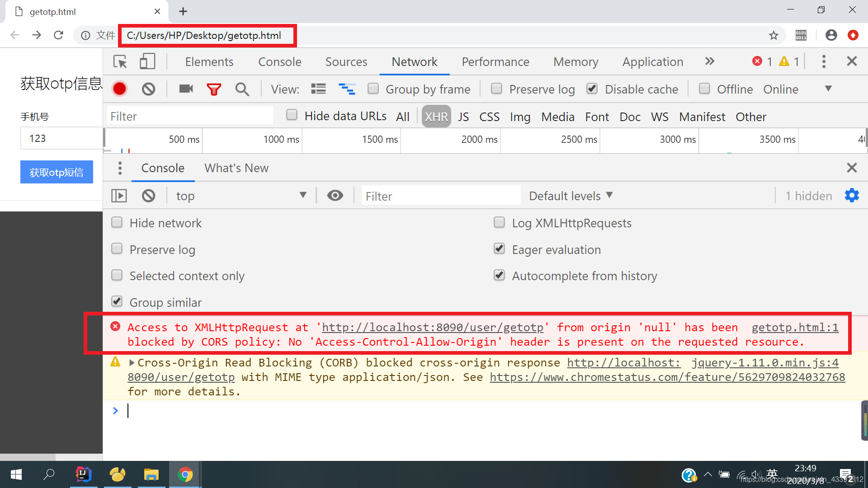
Task: Toggle the device toolbar icon
Action: click(147, 61)
